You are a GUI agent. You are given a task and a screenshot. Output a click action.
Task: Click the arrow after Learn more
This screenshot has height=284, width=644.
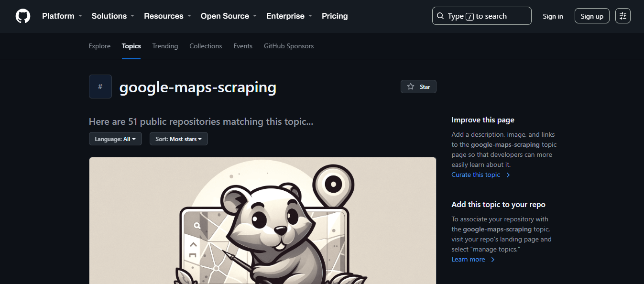pos(493,260)
